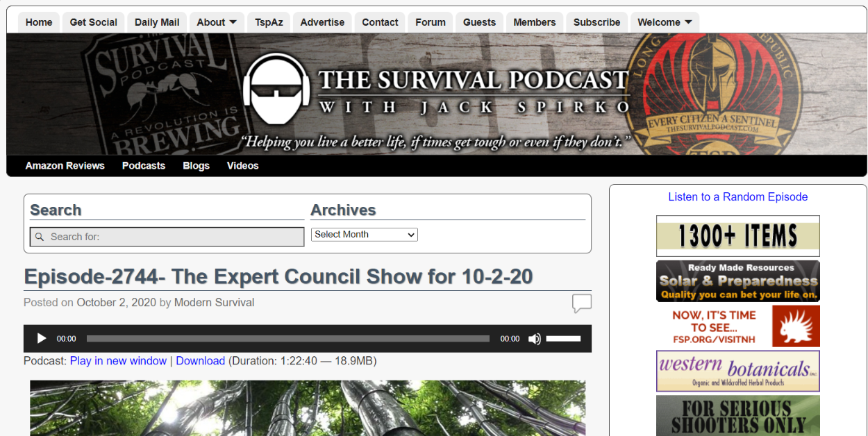
Task: Switch to the Forum section
Action: pyautogui.click(x=430, y=22)
